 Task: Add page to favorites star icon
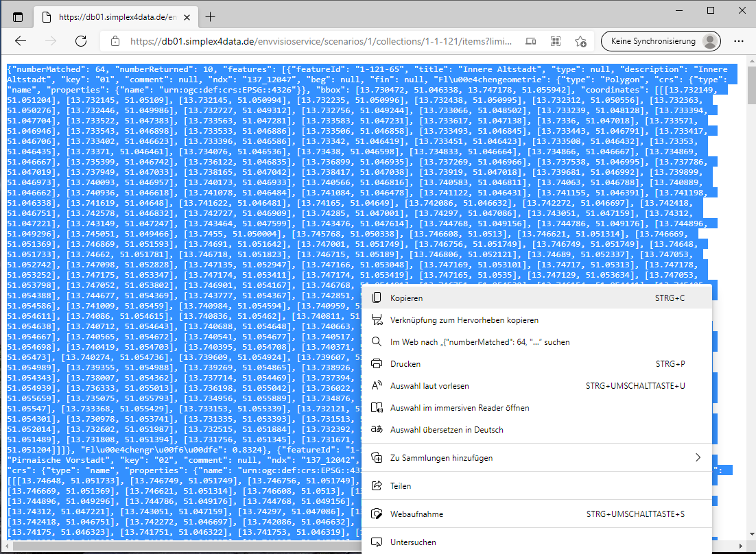580,41
